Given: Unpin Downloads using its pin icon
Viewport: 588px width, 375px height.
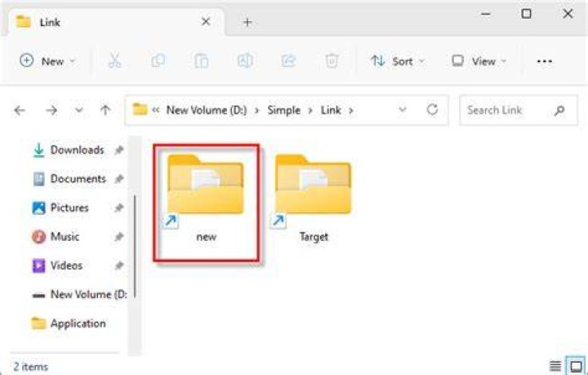Looking at the screenshot, I should click(119, 150).
